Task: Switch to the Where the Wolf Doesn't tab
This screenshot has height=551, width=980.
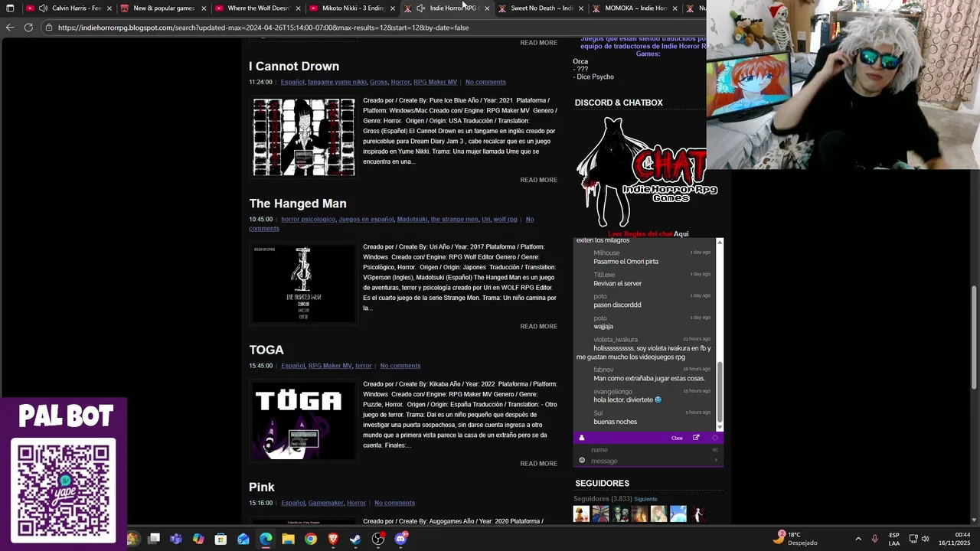Action: (259, 8)
